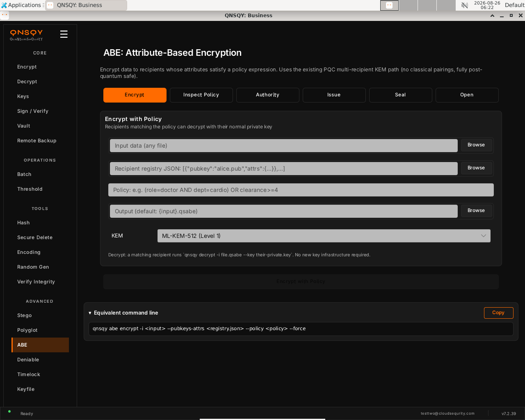This screenshot has height=420, width=525.
Task: Switch to the Authority tab
Action: coord(268,95)
